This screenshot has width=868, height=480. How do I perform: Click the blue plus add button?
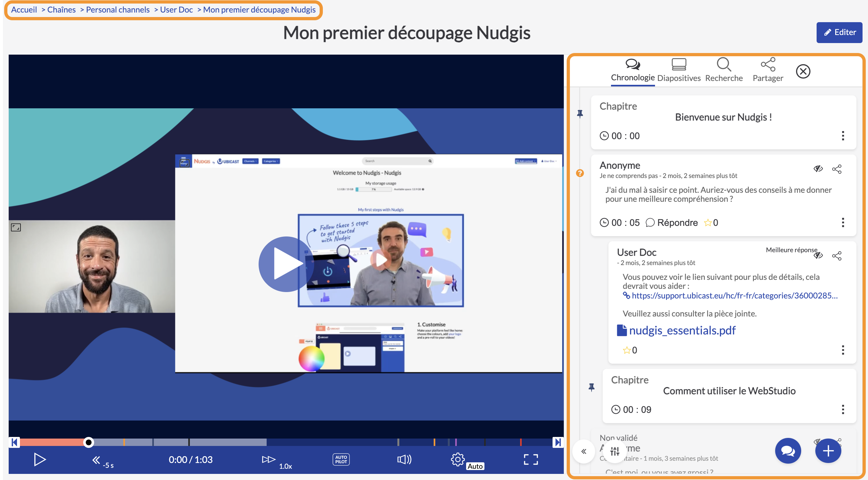pyautogui.click(x=828, y=451)
